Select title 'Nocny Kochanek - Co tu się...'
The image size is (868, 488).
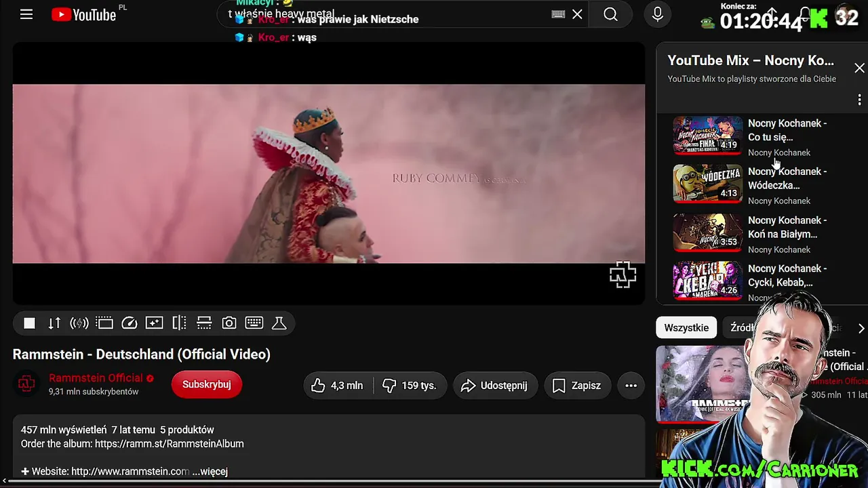[787, 130]
